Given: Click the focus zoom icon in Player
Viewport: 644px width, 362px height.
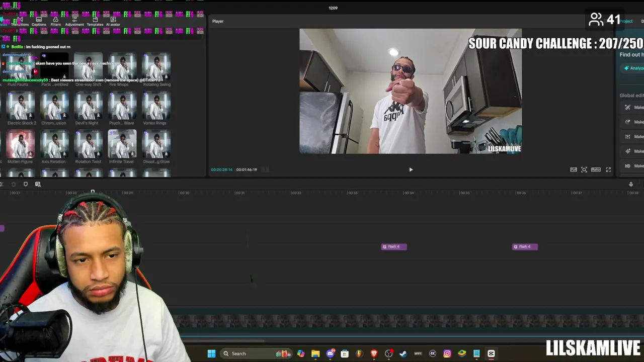Looking at the screenshot, I should pos(584,170).
